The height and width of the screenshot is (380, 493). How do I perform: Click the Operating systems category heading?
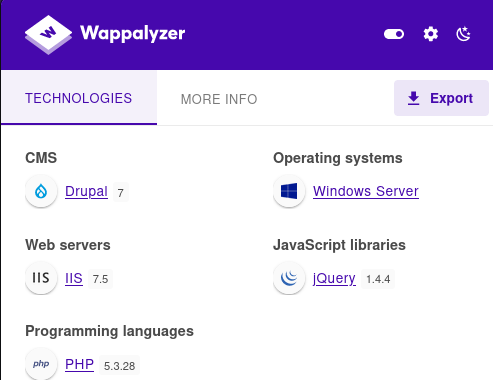(338, 158)
